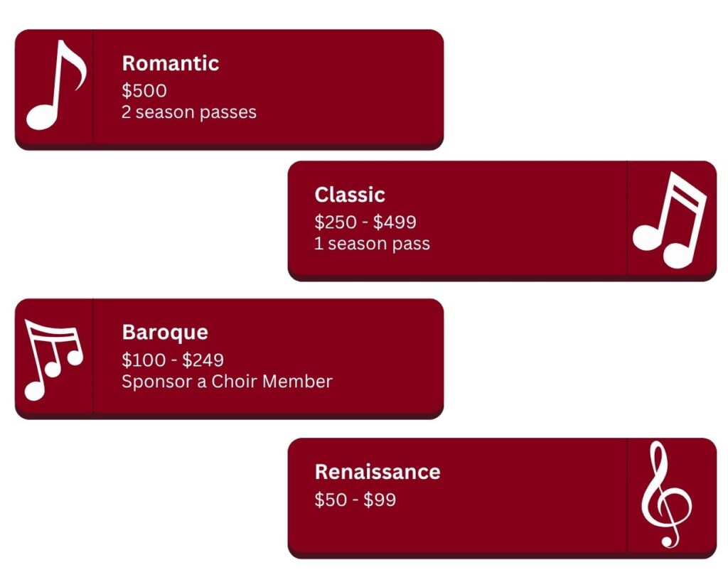Click the "1 season pass" benefit text

coord(373,244)
